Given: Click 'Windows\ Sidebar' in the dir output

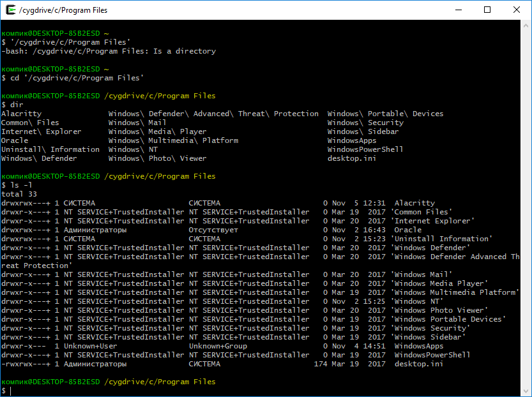Looking at the screenshot, I should [363, 131].
